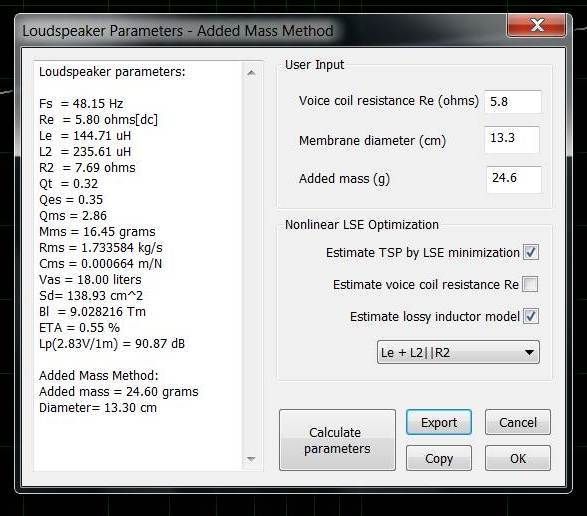Click the Fs = 48.15 Hz line
This screenshot has height=516, width=587.
click(81, 103)
